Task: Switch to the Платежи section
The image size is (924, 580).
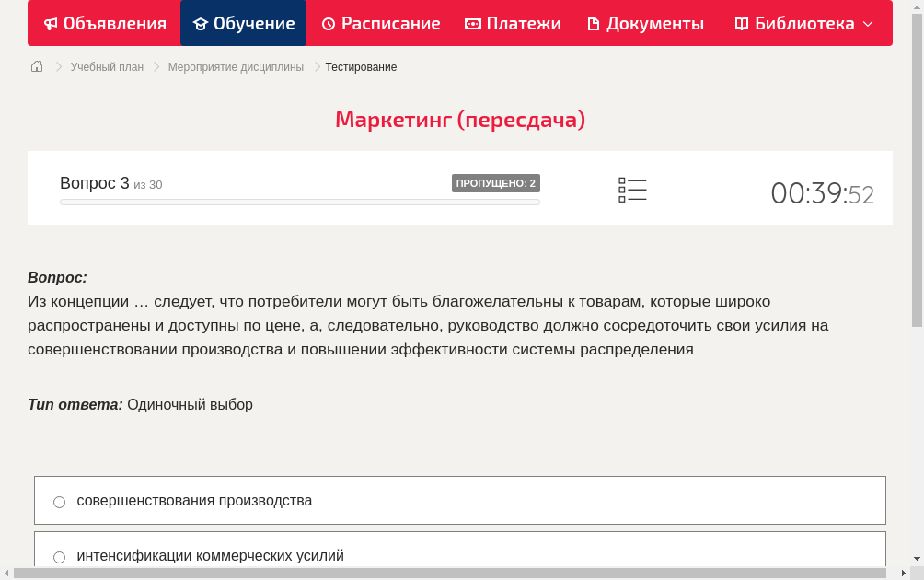Action: pos(513,23)
